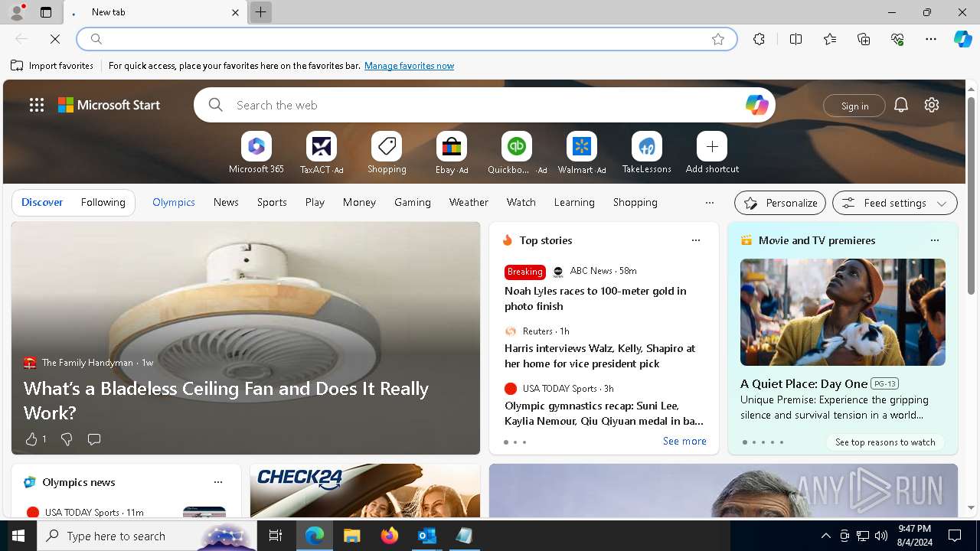Open Task View on taskbar
This screenshot has height=551, width=980.
(276, 536)
